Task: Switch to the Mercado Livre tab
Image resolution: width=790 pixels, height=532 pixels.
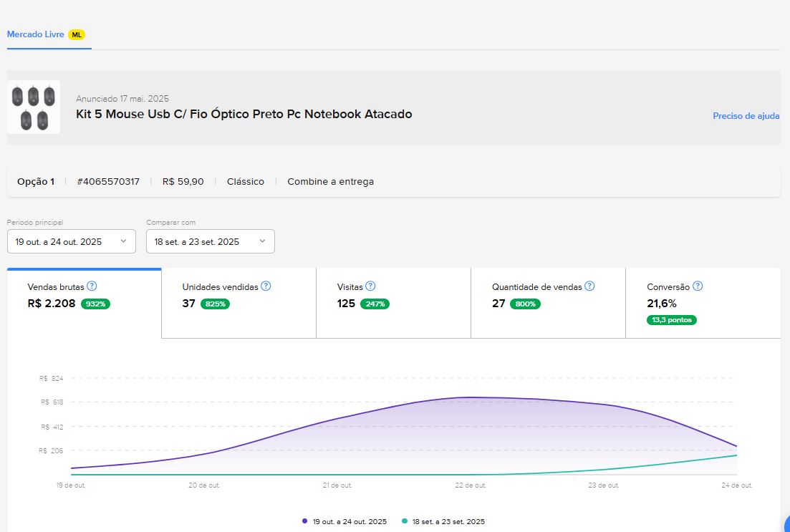Action: (36, 34)
